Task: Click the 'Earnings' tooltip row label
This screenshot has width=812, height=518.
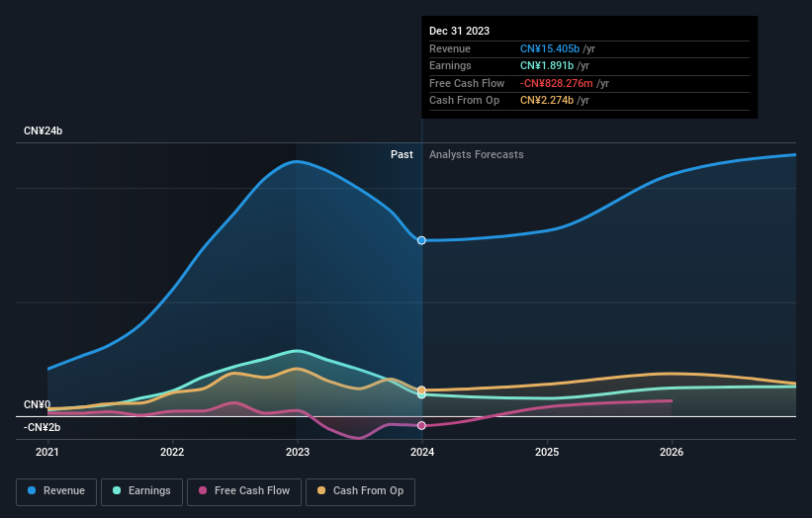Action: click(x=450, y=65)
